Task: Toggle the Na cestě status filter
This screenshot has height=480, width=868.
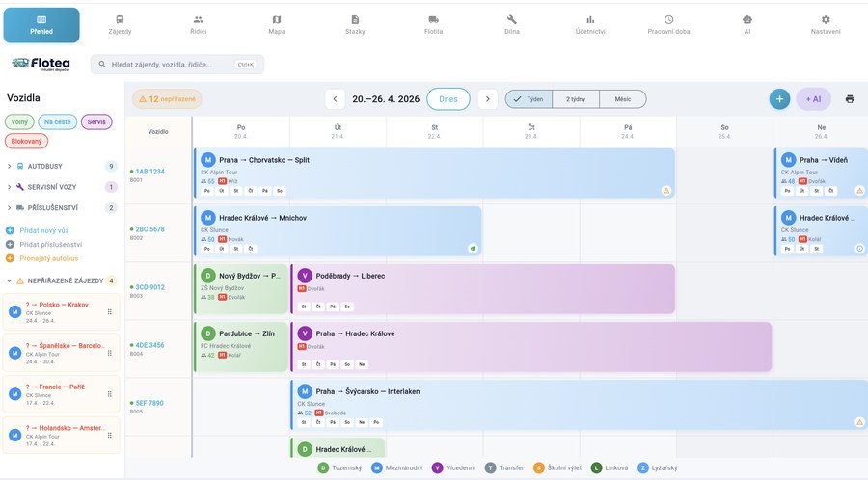Action: click(x=58, y=121)
